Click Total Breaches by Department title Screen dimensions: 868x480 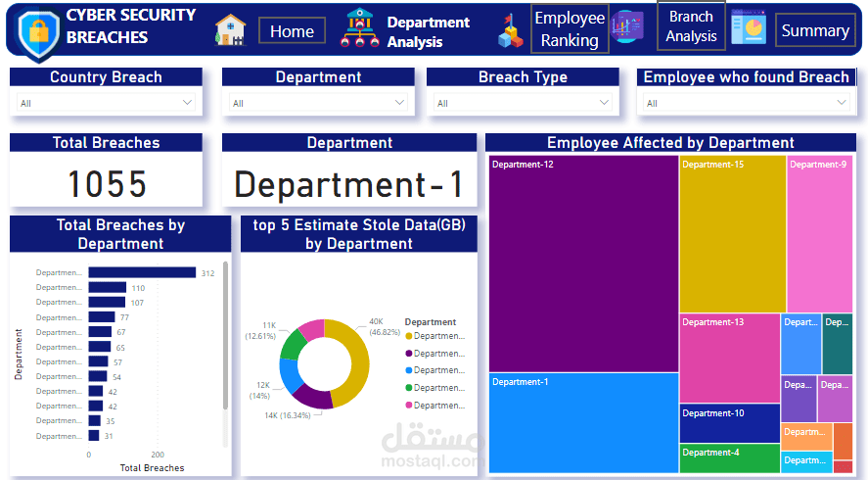120,234
